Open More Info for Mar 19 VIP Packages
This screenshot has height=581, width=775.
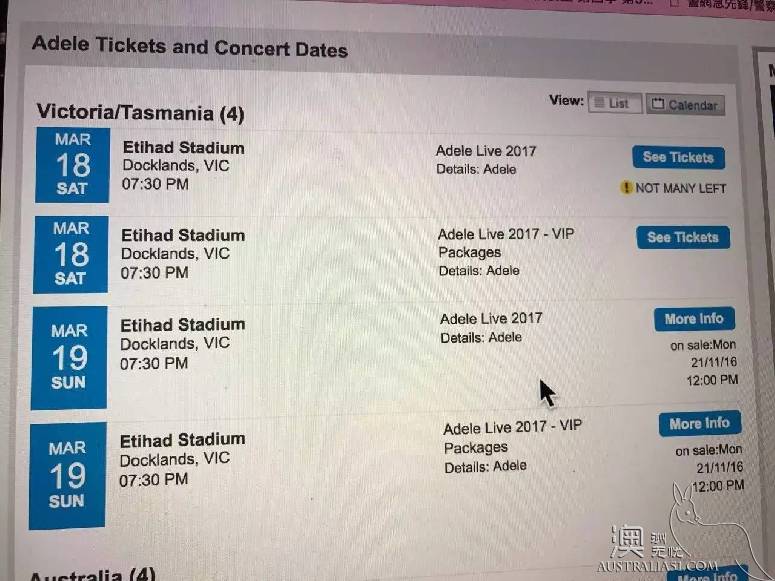[x=700, y=424]
